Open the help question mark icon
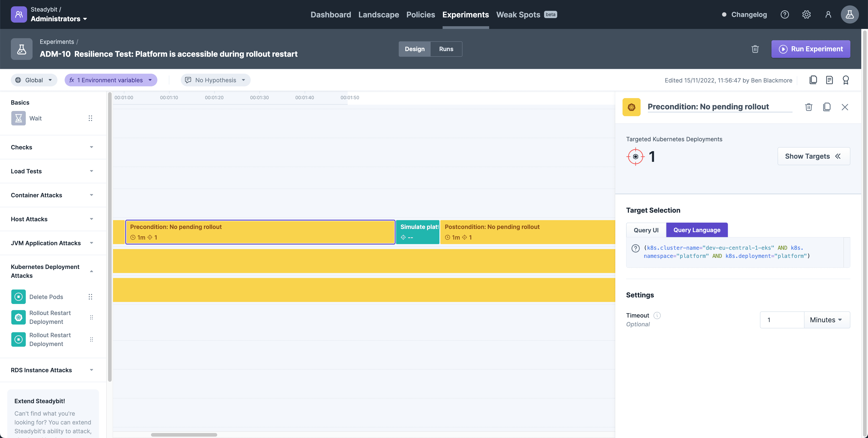The height and width of the screenshot is (438, 868). 785,14
